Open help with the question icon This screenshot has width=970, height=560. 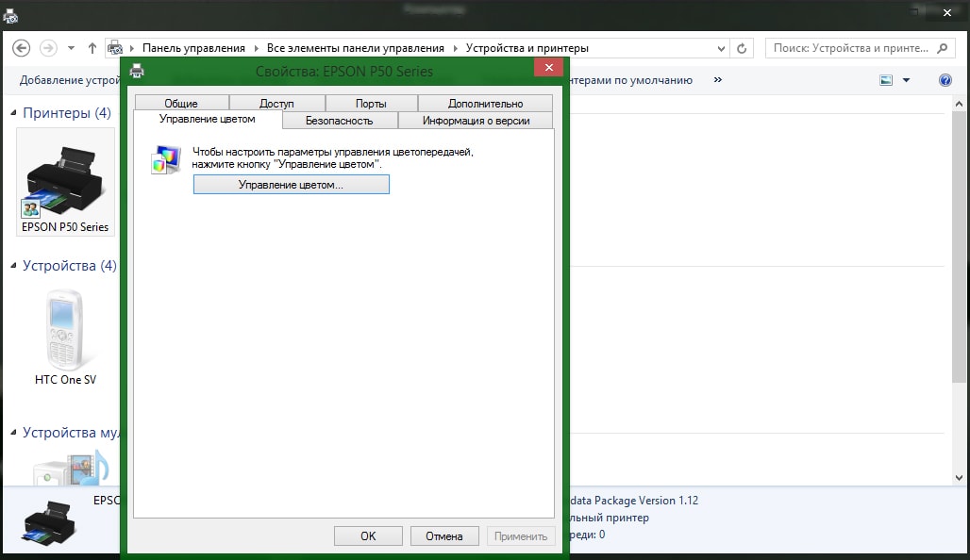pos(945,80)
